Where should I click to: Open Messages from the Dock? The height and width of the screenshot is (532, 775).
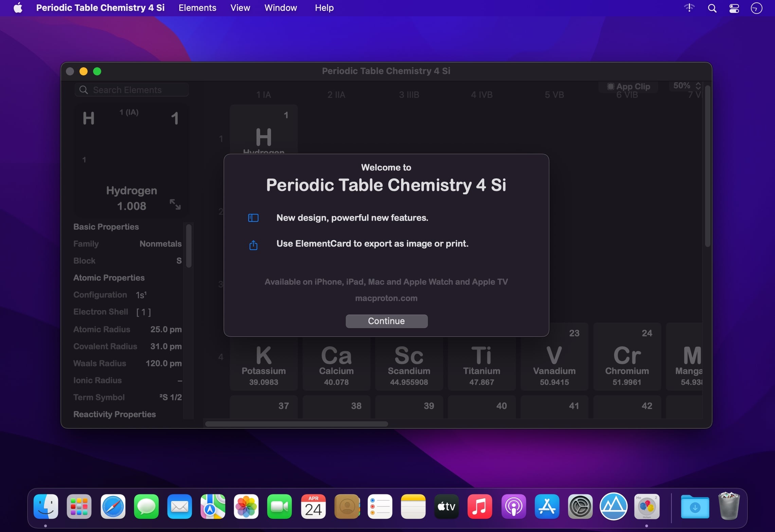[146, 507]
